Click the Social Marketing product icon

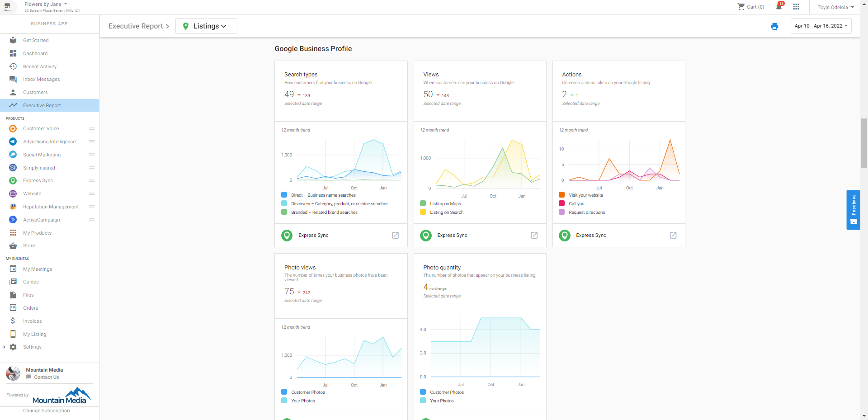(x=13, y=155)
